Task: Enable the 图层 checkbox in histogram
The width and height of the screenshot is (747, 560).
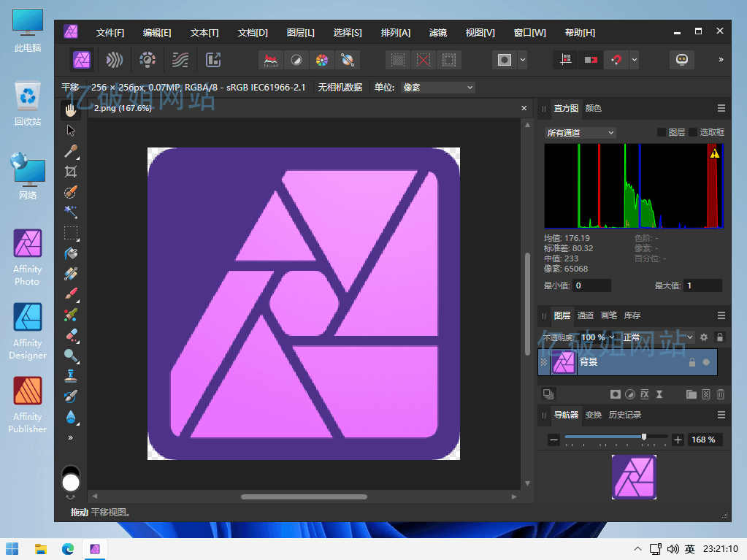Action: click(662, 132)
